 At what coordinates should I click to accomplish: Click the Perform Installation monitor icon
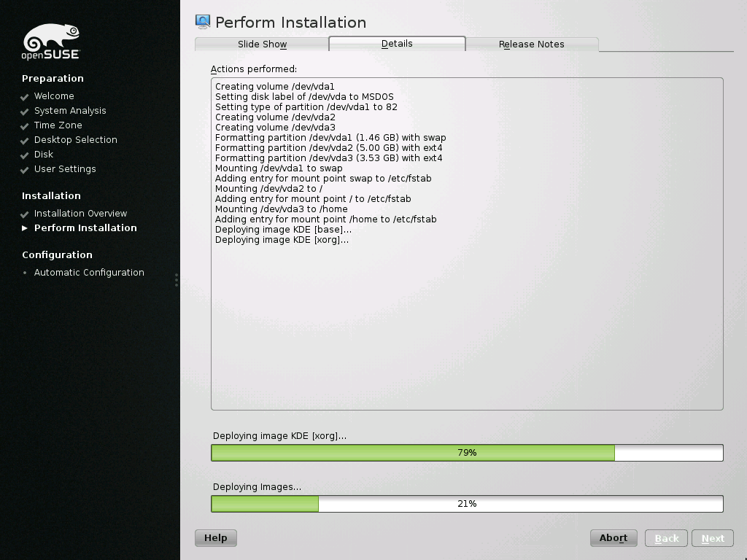coord(203,22)
